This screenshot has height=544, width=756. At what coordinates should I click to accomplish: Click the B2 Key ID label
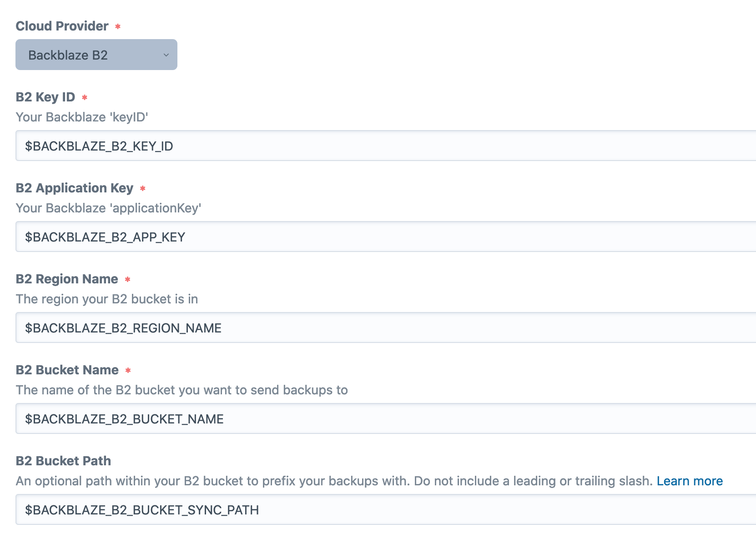(x=45, y=97)
